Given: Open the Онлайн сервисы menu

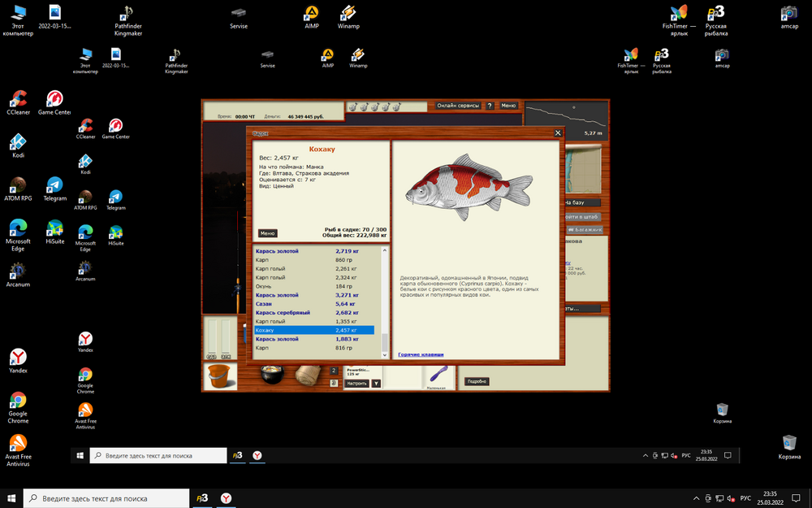Looking at the screenshot, I should click(458, 106).
